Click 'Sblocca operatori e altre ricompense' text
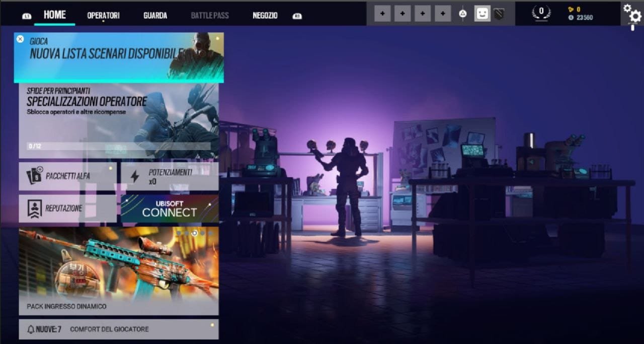Screen dimensions: 644x344 76,112
